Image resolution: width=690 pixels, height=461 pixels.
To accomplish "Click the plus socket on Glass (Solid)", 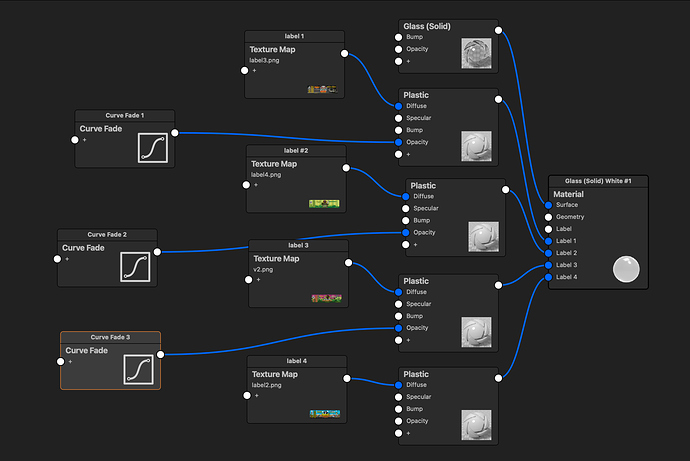I will 399,61.
